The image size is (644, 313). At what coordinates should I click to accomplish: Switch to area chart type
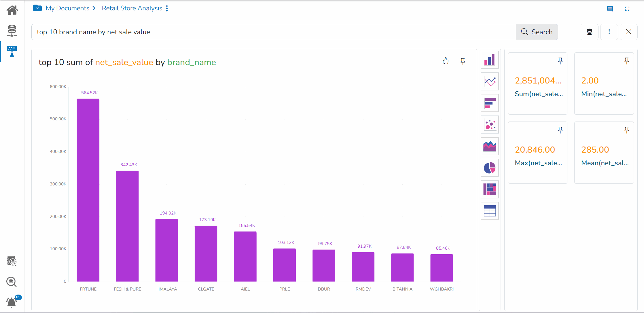[490, 146]
